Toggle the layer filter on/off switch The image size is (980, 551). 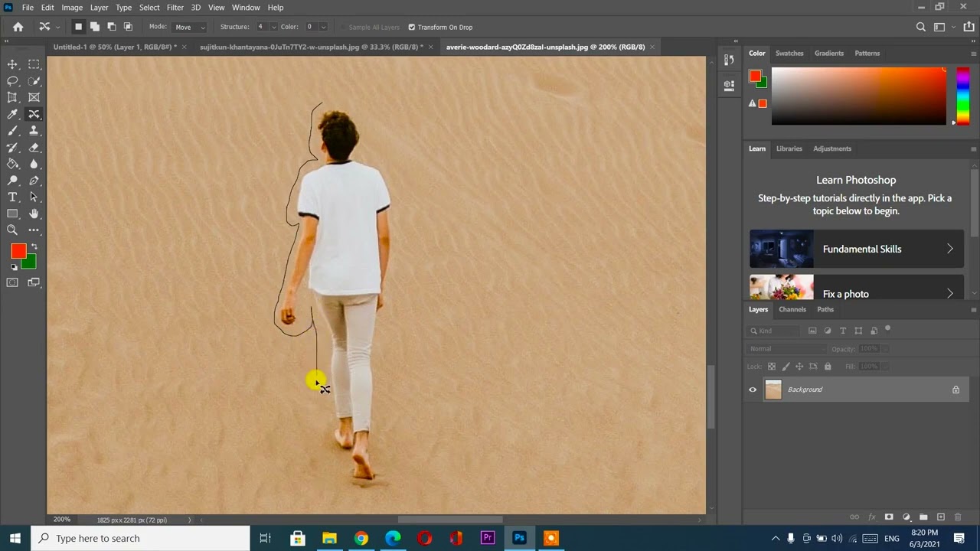(887, 329)
